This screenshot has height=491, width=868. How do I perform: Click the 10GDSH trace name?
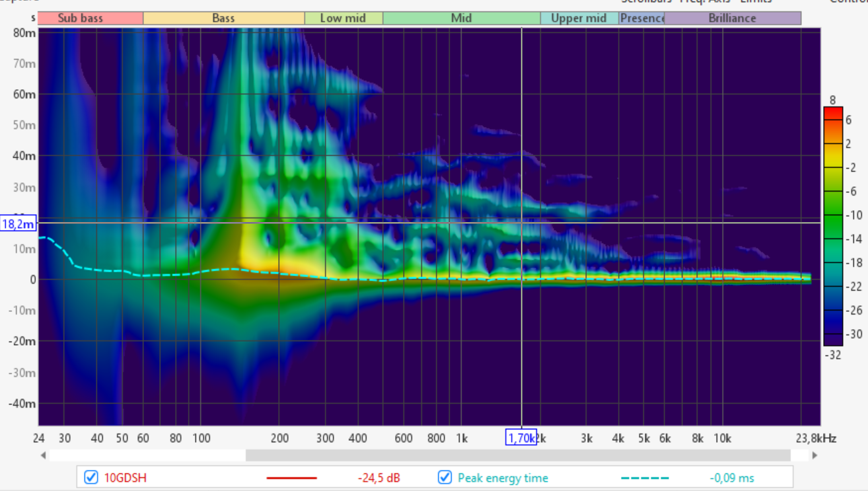126,478
